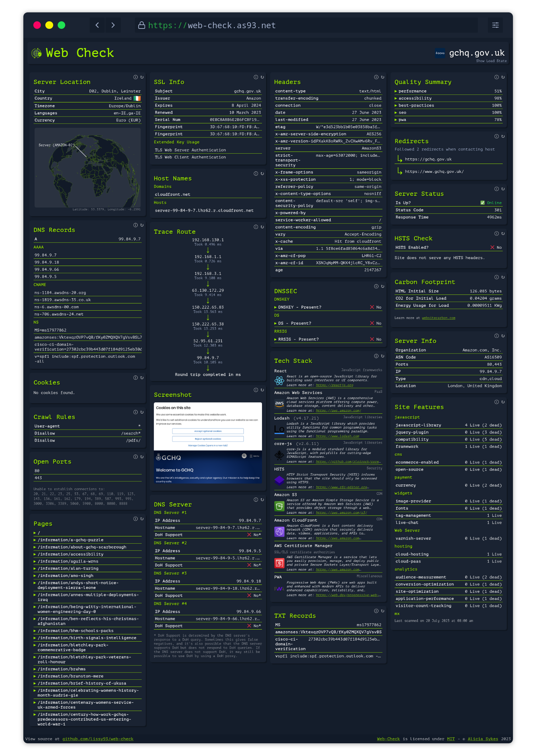Show info for the Quality Summary card

[x=496, y=77]
